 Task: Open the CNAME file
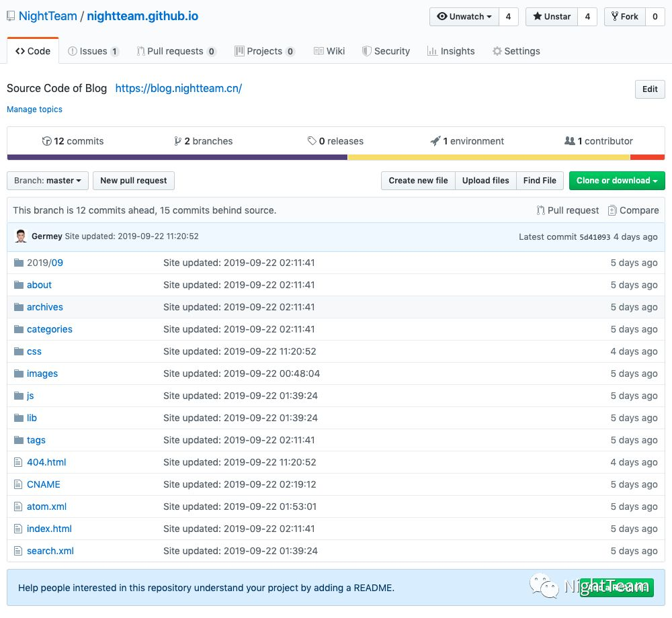click(x=44, y=485)
